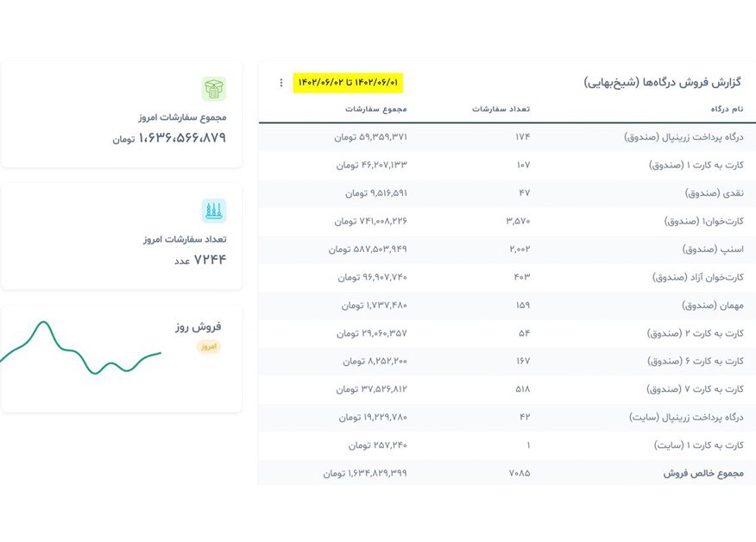756x542 pixels.
Task: Click the total order count ۷۰۸۵
Action: (x=520, y=473)
